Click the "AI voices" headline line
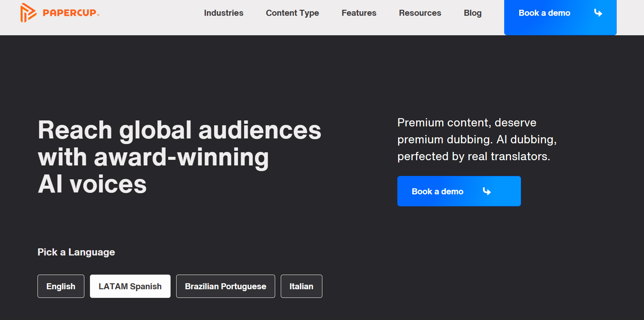 tap(92, 184)
